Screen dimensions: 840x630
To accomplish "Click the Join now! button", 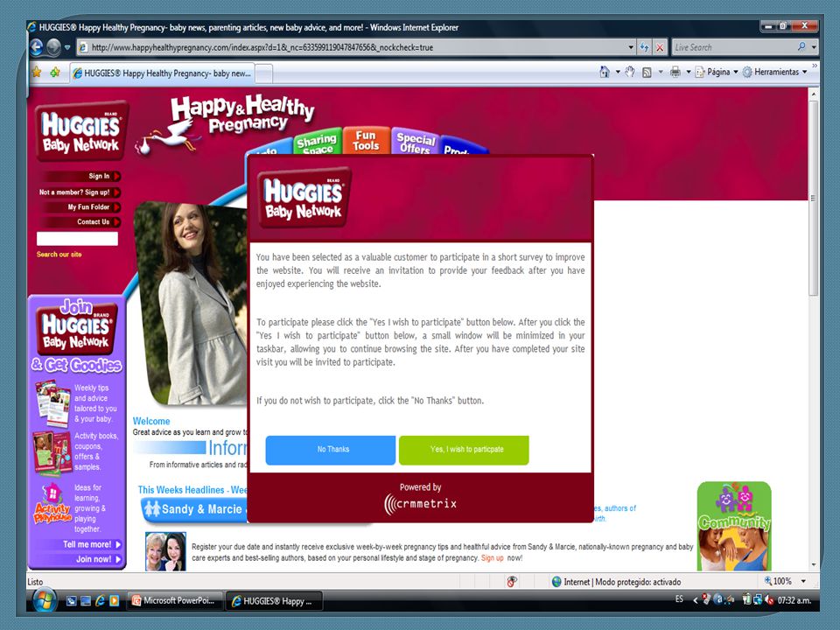I will (x=99, y=559).
